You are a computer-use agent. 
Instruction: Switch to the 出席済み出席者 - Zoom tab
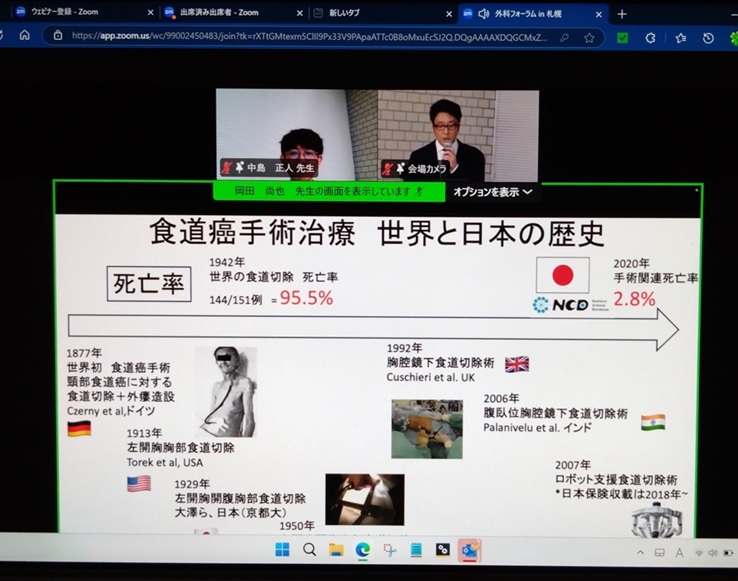pyautogui.click(x=229, y=13)
